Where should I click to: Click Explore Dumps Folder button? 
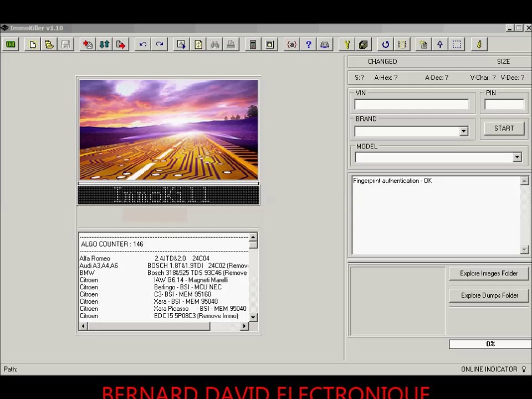coord(489,295)
